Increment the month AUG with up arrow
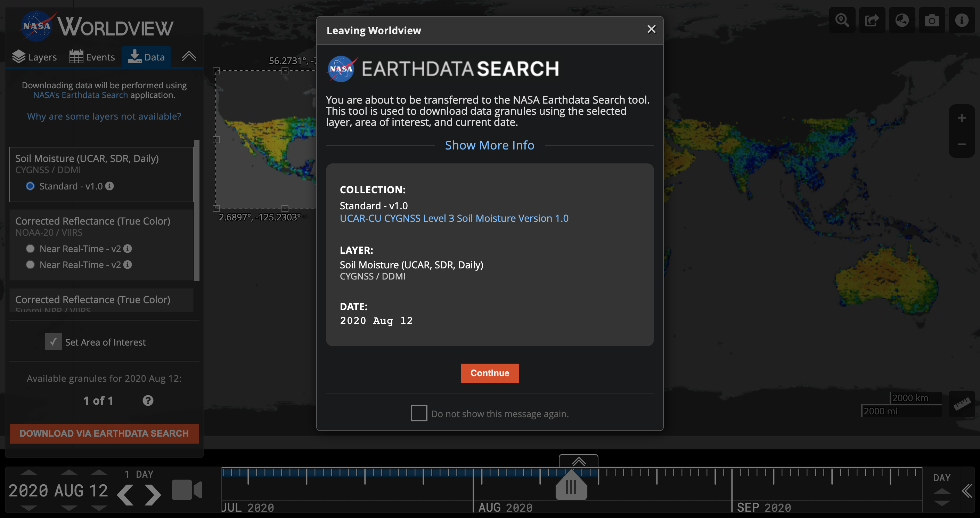The height and width of the screenshot is (518, 980). tap(69, 472)
